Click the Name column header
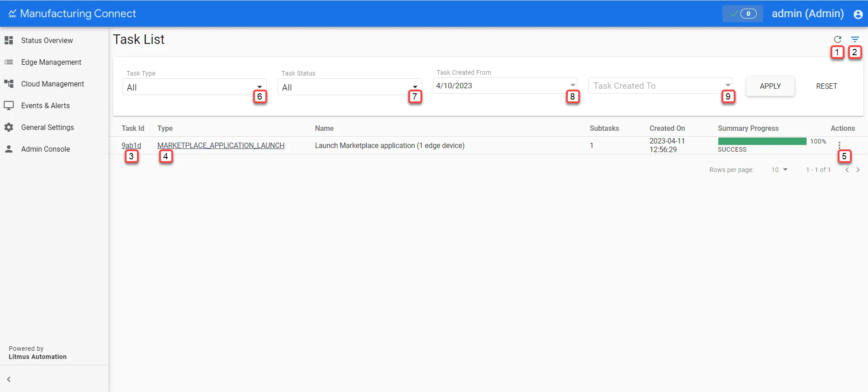 coord(324,128)
